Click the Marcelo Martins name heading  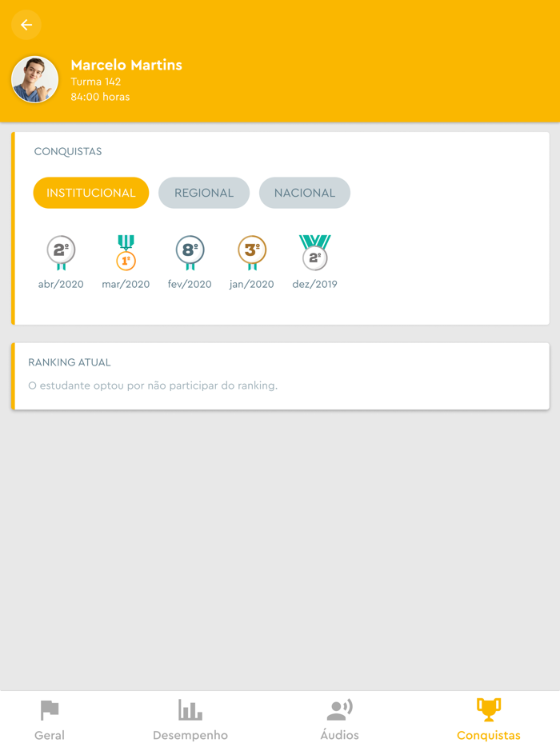[x=126, y=65]
